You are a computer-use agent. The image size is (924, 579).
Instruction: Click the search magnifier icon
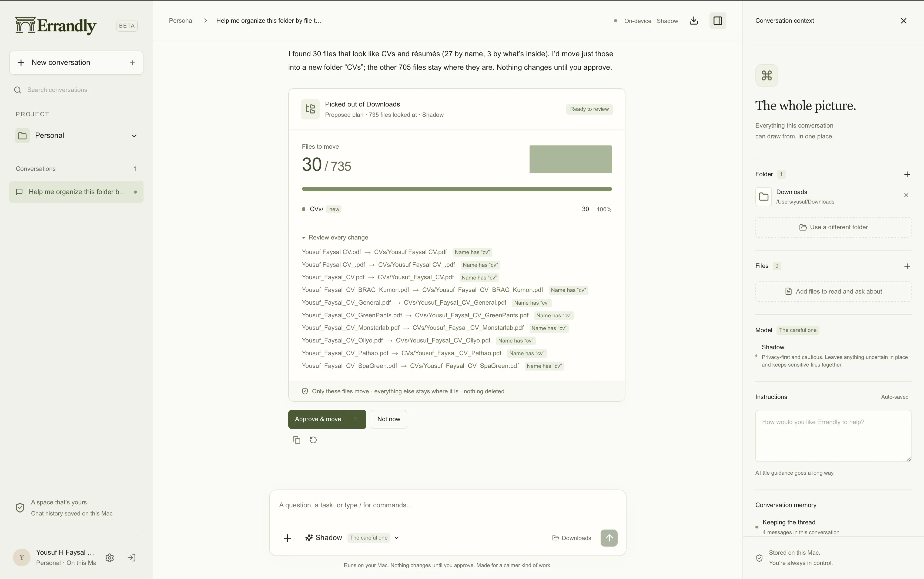click(18, 90)
